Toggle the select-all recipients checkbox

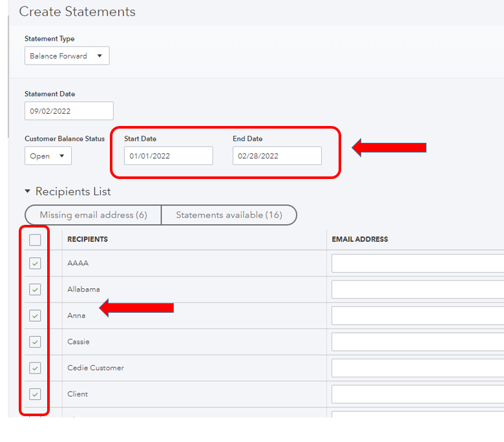35,240
